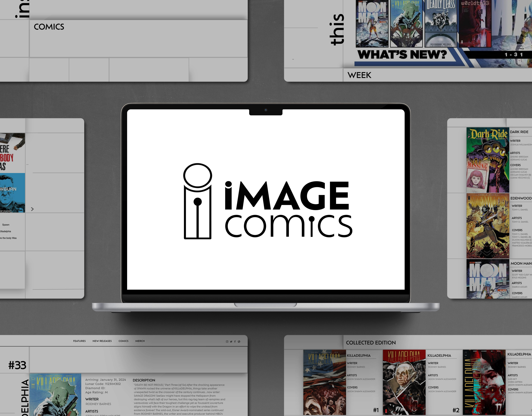This screenshot has width=532, height=416.
Task: Open the Instagram icon in the header
Action: (227, 341)
